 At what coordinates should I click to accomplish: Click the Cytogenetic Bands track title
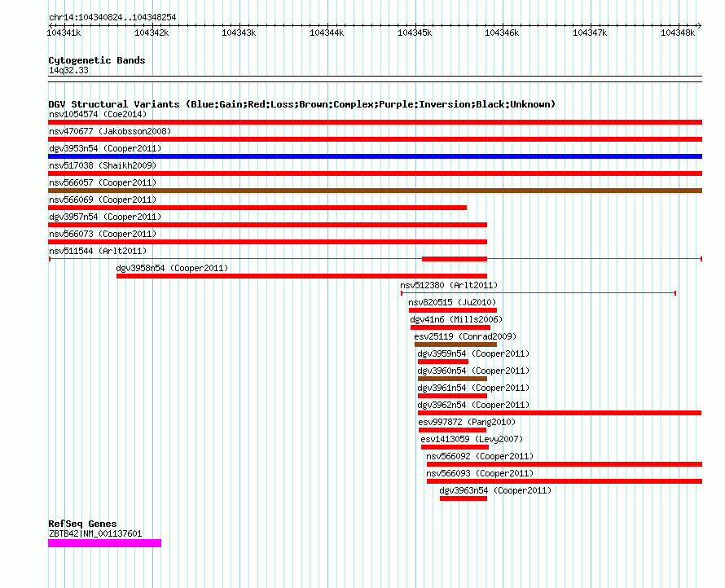[x=97, y=60]
